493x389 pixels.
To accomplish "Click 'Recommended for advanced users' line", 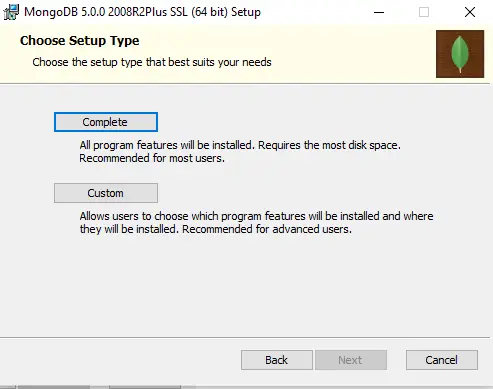I will click(x=267, y=229).
